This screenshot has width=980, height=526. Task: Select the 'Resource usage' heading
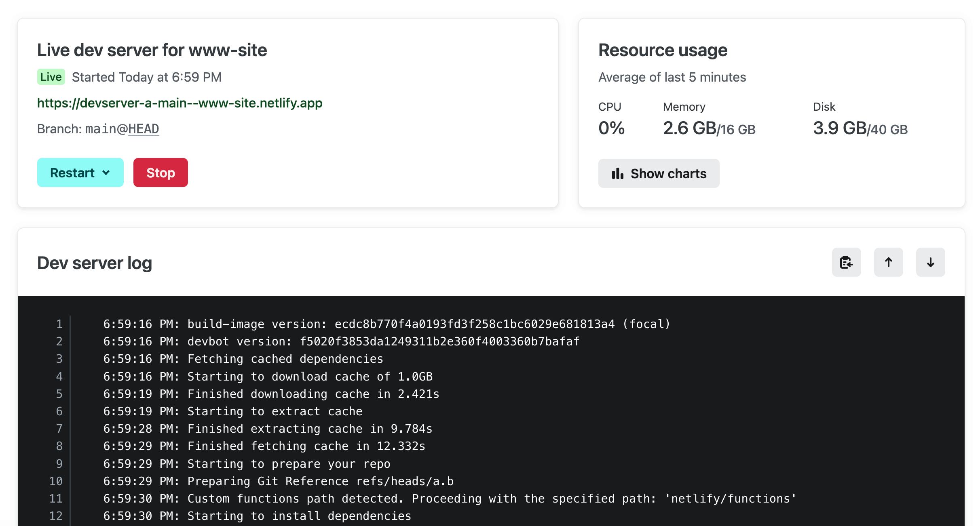pyautogui.click(x=663, y=50)
